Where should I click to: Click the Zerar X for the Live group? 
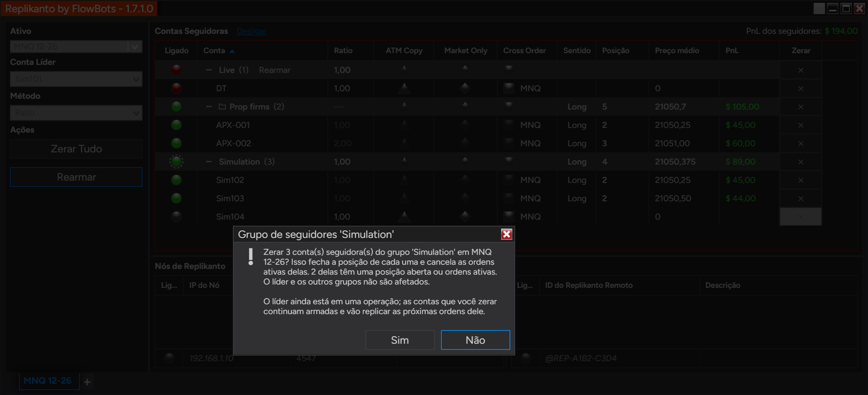[x=801, y=70]
